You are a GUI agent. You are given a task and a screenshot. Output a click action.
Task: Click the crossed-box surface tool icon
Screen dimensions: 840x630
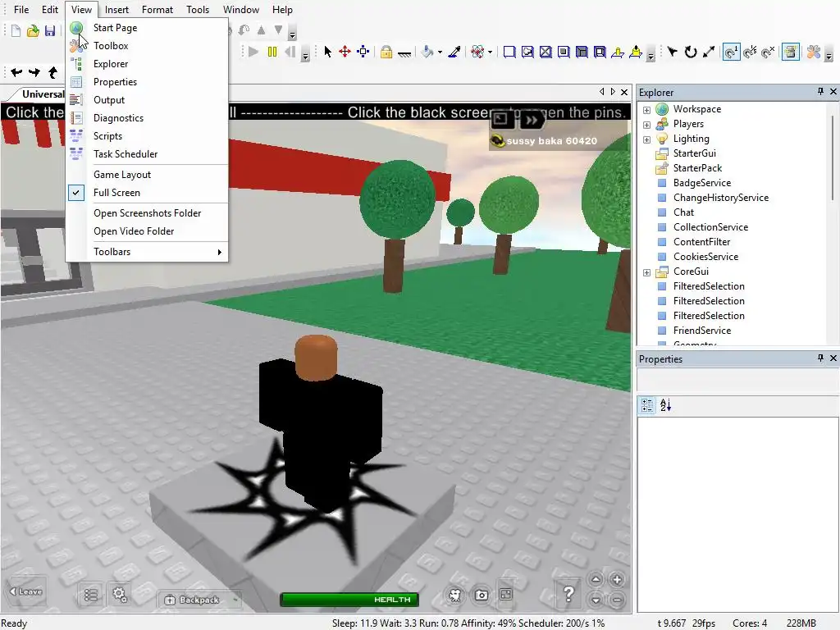546,52
